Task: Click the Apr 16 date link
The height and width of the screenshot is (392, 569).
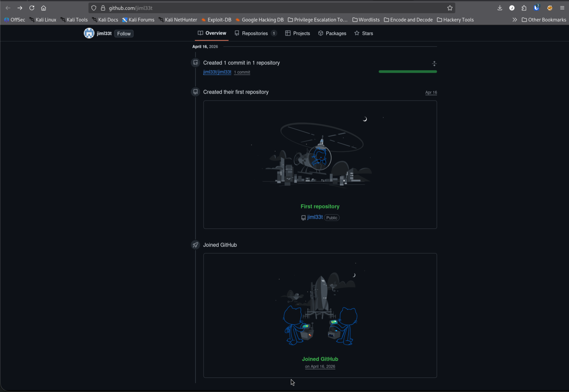Action: pyautogui.click(x=431, y=92)
